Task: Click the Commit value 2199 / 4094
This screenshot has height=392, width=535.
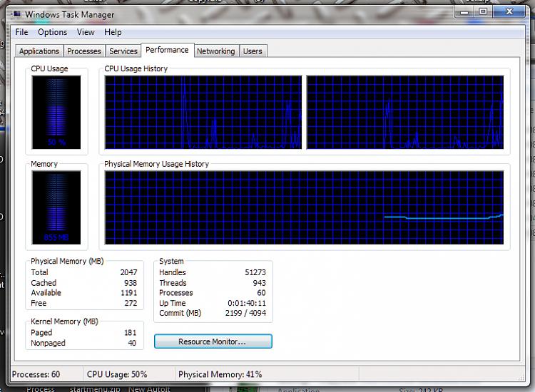Action: click(x=245, y=313)
